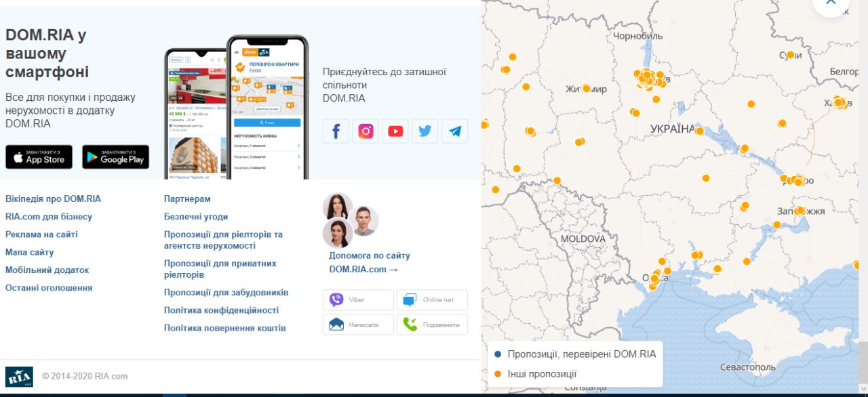Open Останні оголошення link
The width and height of the screenshot is (868, 397).
click(49, 288)
